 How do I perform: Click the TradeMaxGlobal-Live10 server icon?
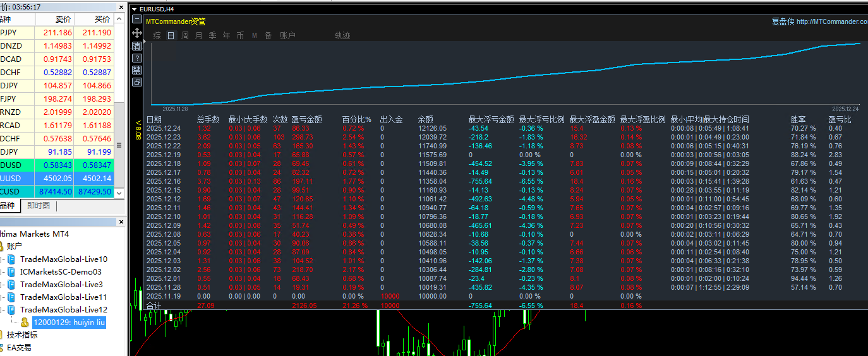11,259
